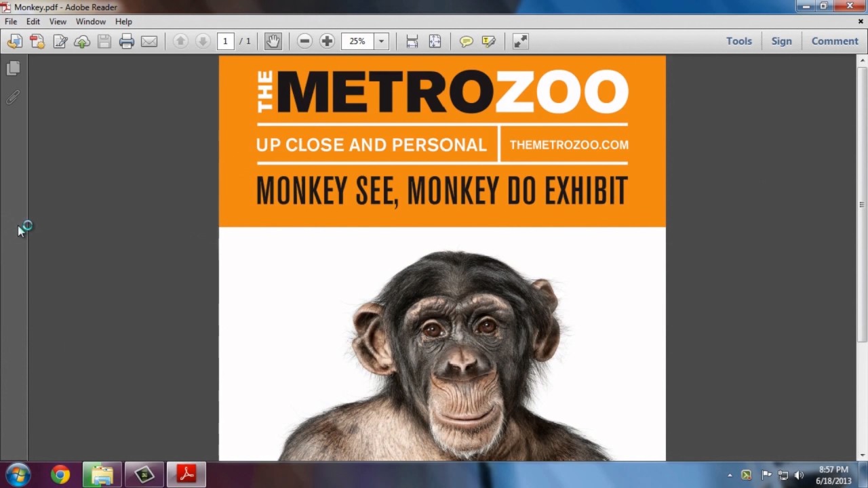Select the Hand pan tool
Viewport: 868px width, 488px height.
coord(273,41)
